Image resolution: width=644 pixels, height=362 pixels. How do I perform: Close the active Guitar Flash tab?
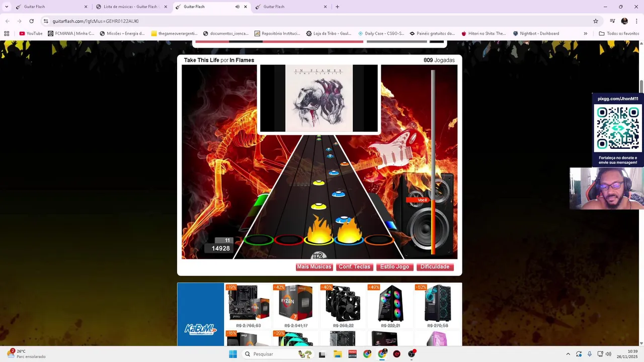246,7
